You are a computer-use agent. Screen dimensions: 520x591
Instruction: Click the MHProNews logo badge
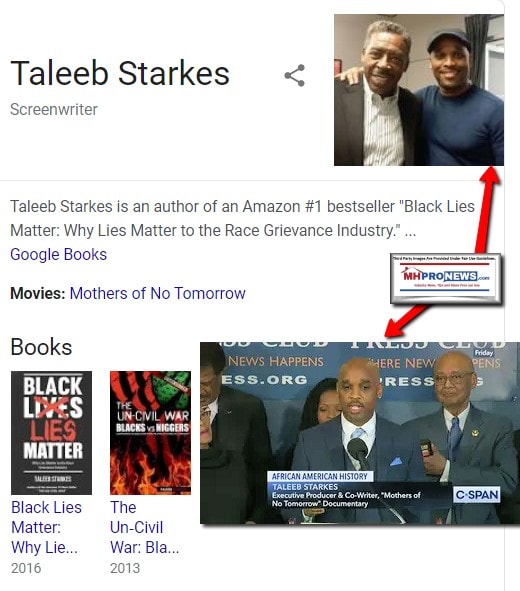(x=446, y=278)
